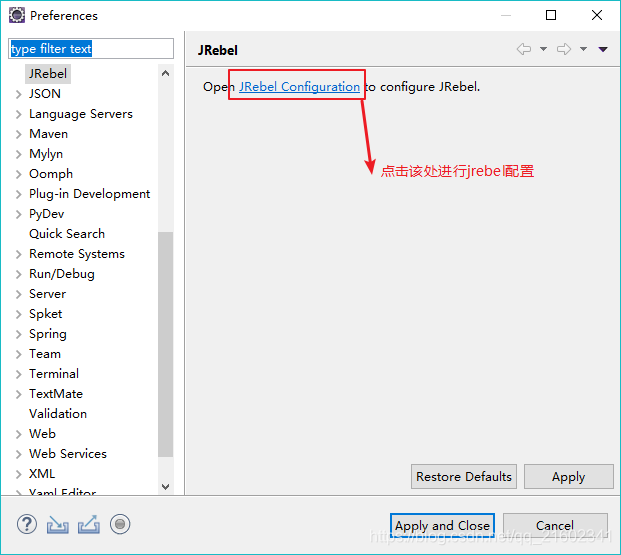Expand the Team node
Viewport: 621px width, 555px height.
[18, 354]
